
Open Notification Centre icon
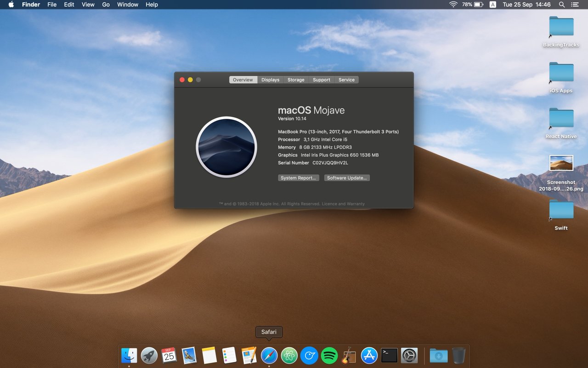coord(575,5)
